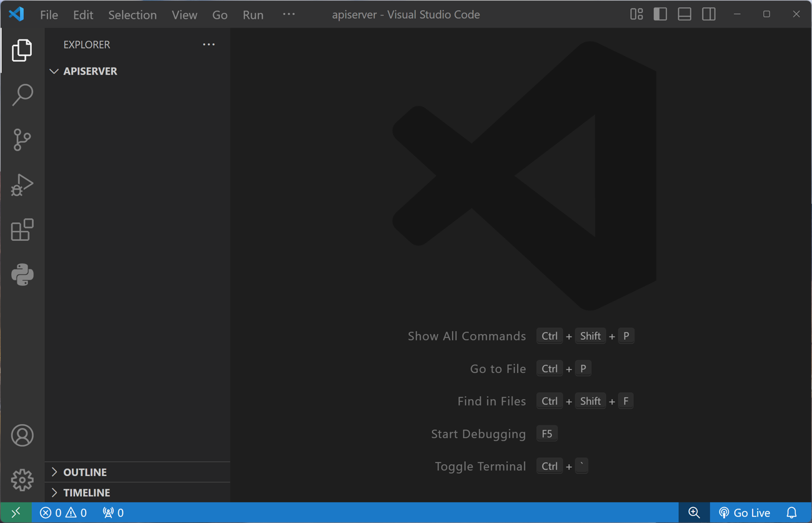
Task: Open the Python extension view
Action: (x=22, y=275)
